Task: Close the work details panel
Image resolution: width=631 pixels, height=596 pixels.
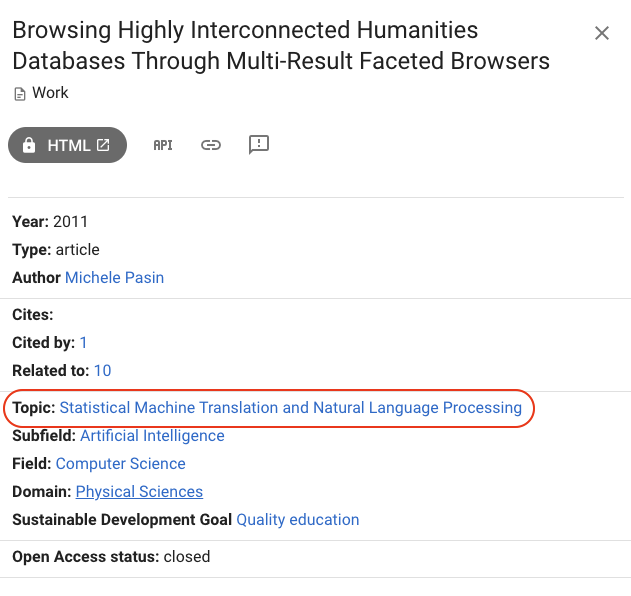Action: 602,33
